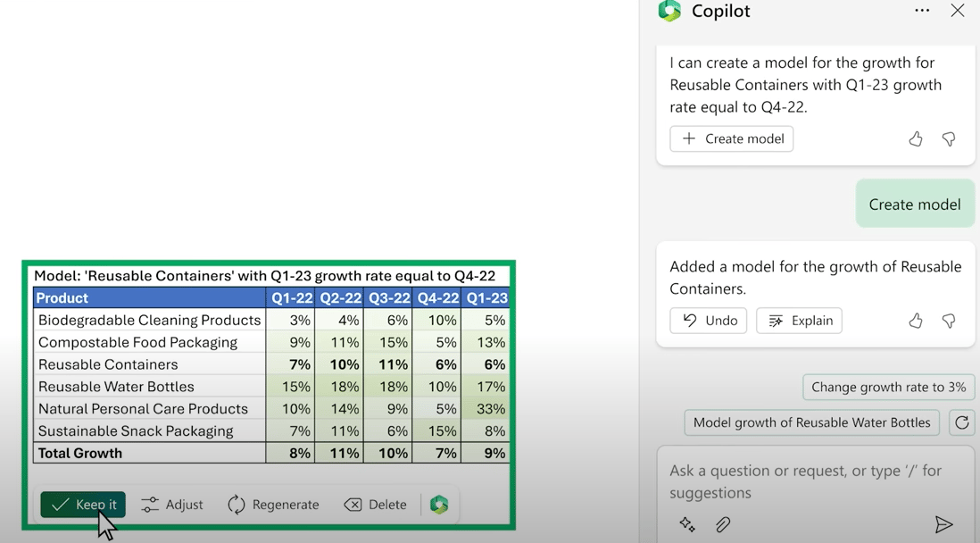The width and height of the screenshot is (980, 543).
Task: Delete the generated model table
Action: point(375,505)
